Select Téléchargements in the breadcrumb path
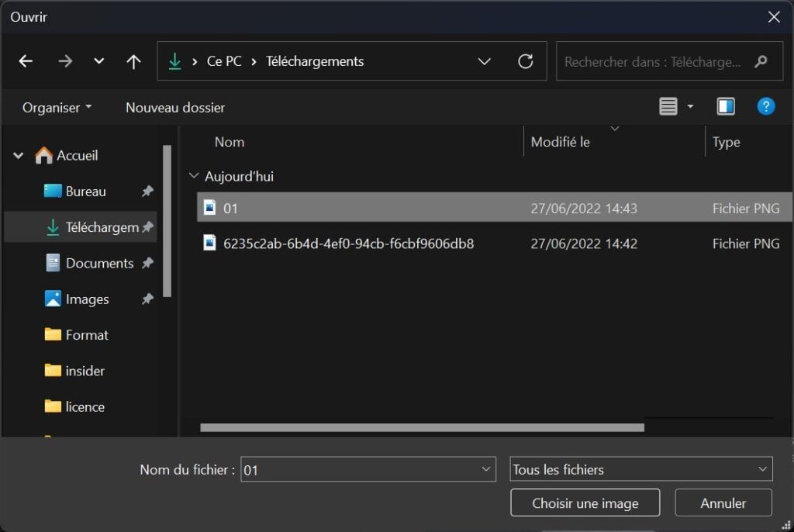Screen dimensions: 794x532 (315, 61)
